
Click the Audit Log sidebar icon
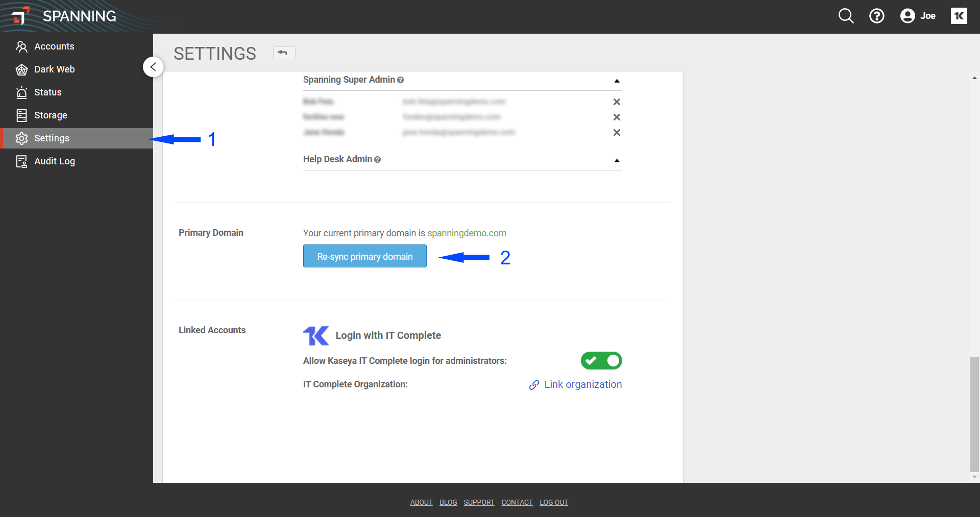[x=21, y=161]
